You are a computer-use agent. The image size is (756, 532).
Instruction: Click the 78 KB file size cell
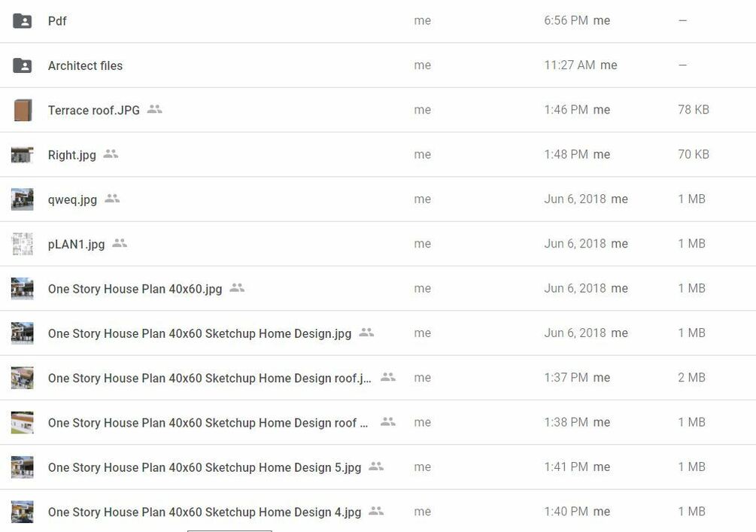(693, 110)
